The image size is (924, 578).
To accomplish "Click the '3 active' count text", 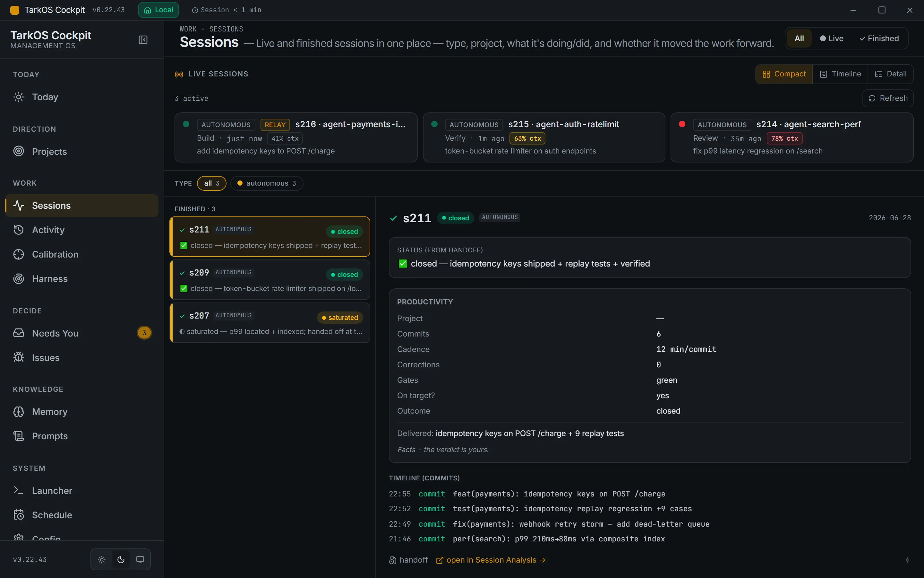I will [x=191, y=99].
